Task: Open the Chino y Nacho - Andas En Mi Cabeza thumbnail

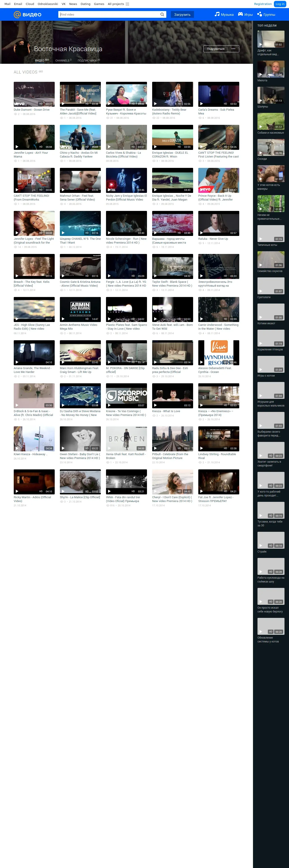Action: (80, 137)
